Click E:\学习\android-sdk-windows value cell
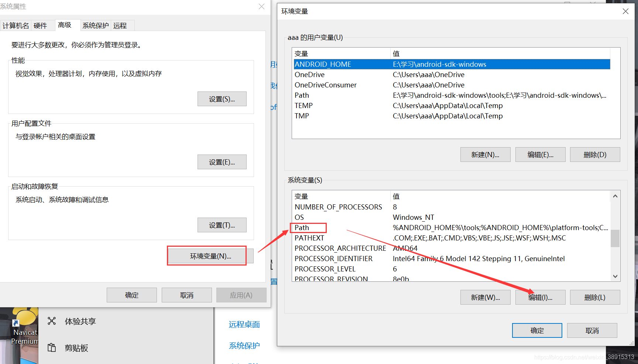Image resolution: width=638 pixels, height=364 pixels. 439,64
